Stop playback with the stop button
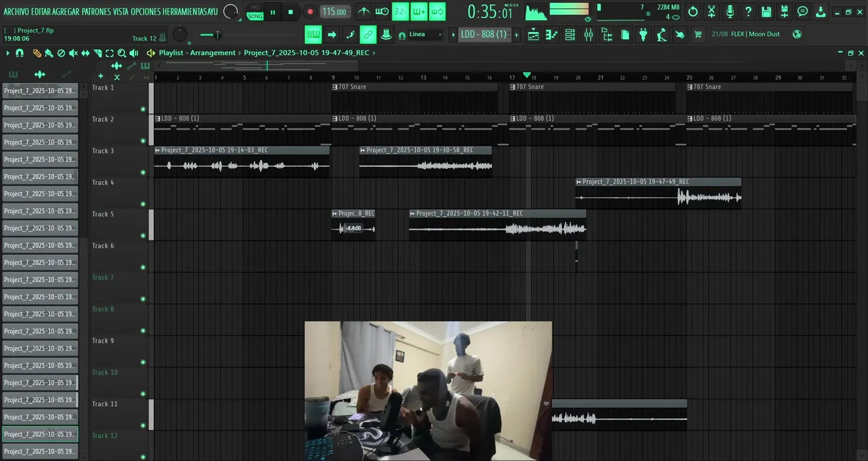 291,12
